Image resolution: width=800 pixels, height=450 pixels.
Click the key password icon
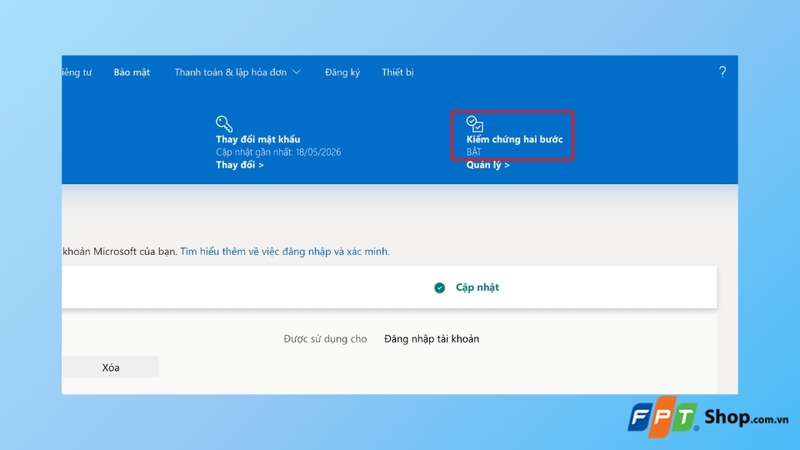pos(224,123)
